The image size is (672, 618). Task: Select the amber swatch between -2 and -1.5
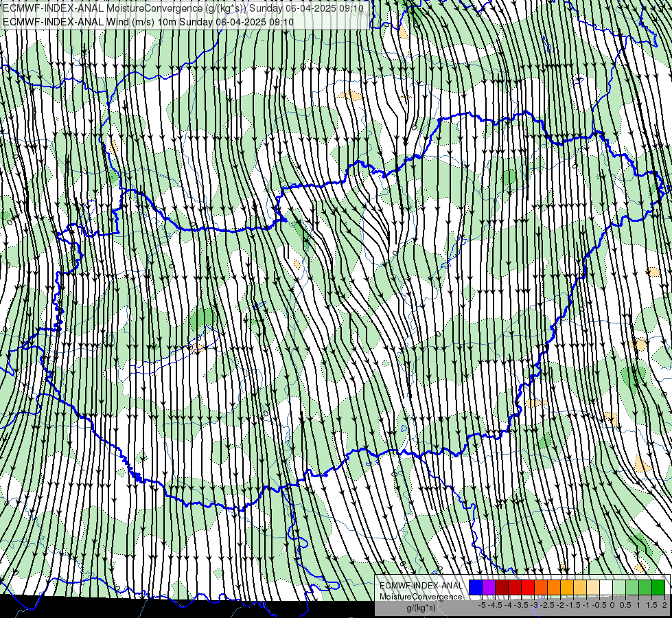click(x=567, y=587)
